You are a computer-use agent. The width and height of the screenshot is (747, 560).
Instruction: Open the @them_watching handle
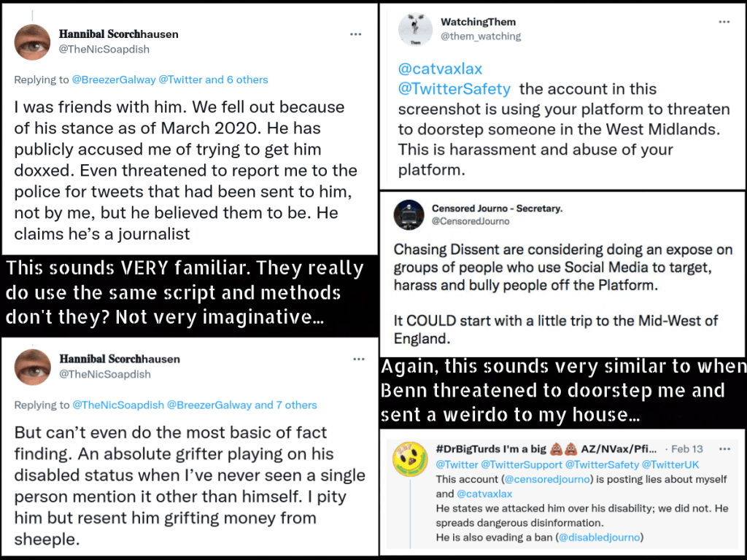[481, 36]
